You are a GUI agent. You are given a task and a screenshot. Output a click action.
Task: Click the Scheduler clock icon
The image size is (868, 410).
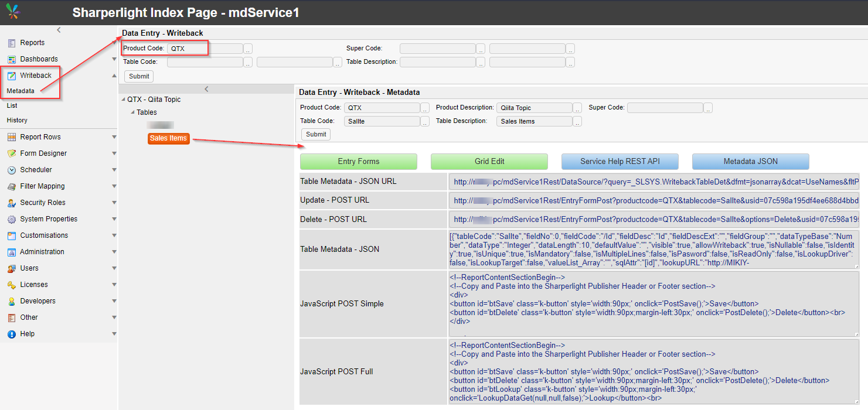click(12, 170)
